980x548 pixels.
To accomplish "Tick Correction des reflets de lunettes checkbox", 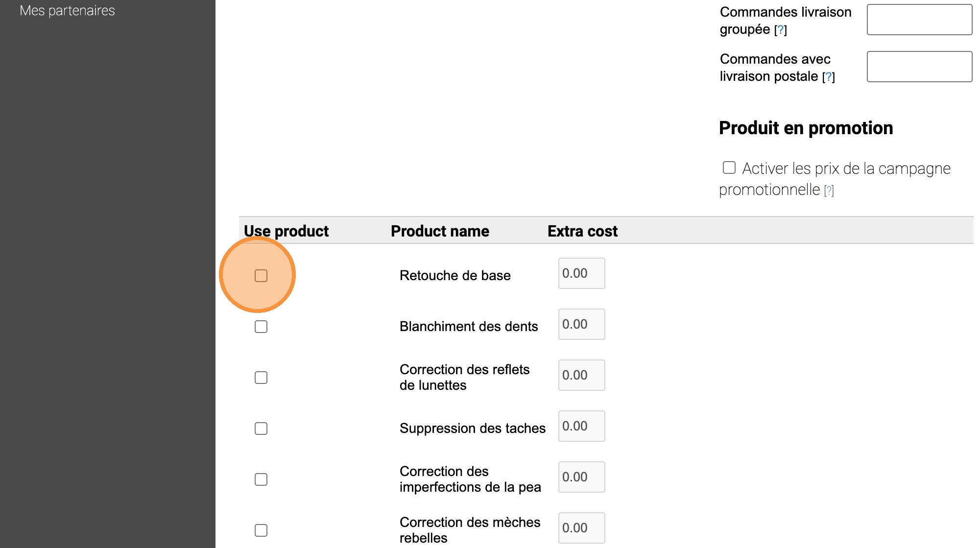I will click(x=261, y=378).
